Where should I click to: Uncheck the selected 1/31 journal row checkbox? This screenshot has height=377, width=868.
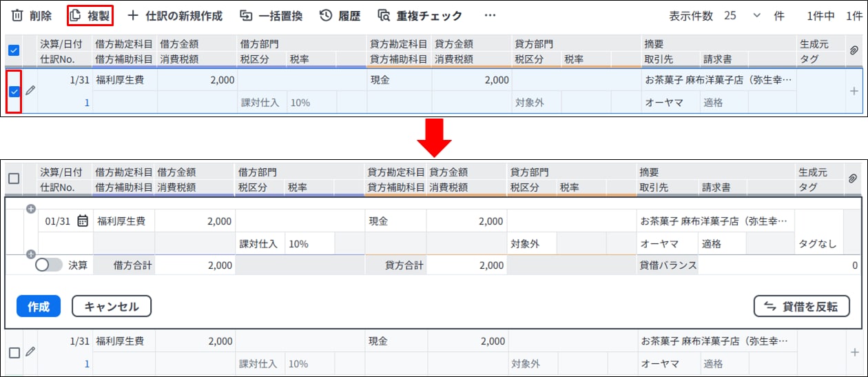(14, 91)
